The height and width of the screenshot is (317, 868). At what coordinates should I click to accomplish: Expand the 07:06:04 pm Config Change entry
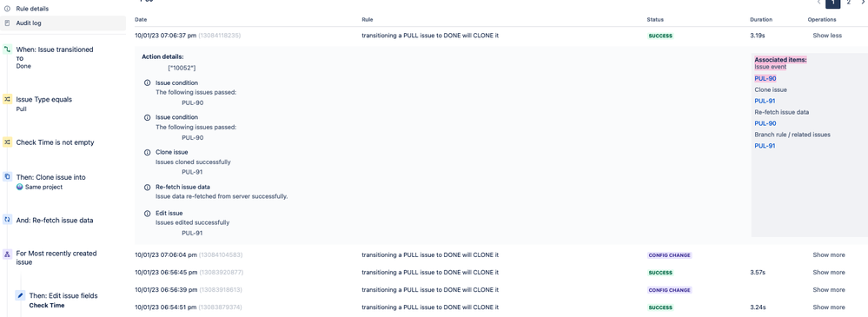coord(829,255)
